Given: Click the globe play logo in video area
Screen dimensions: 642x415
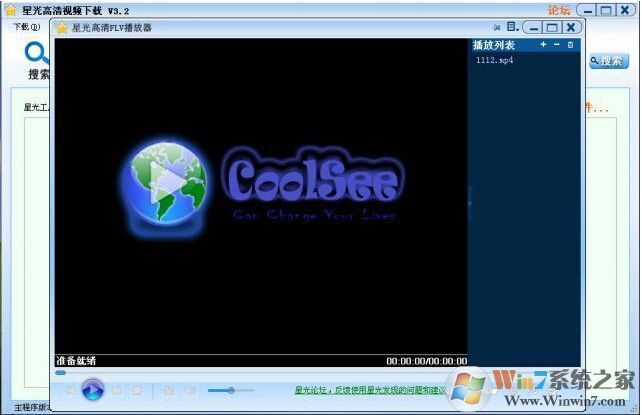Looking at the screenshot, I should pos(166,183).
